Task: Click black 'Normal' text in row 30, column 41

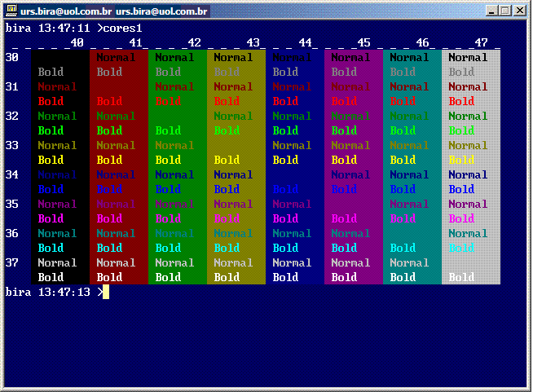Action: pos(116,57)
